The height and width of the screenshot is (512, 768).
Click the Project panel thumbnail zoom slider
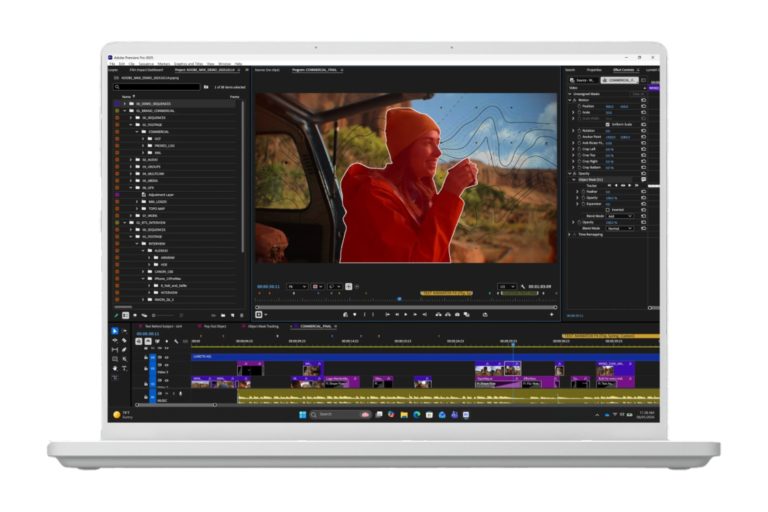click(166, 316)
